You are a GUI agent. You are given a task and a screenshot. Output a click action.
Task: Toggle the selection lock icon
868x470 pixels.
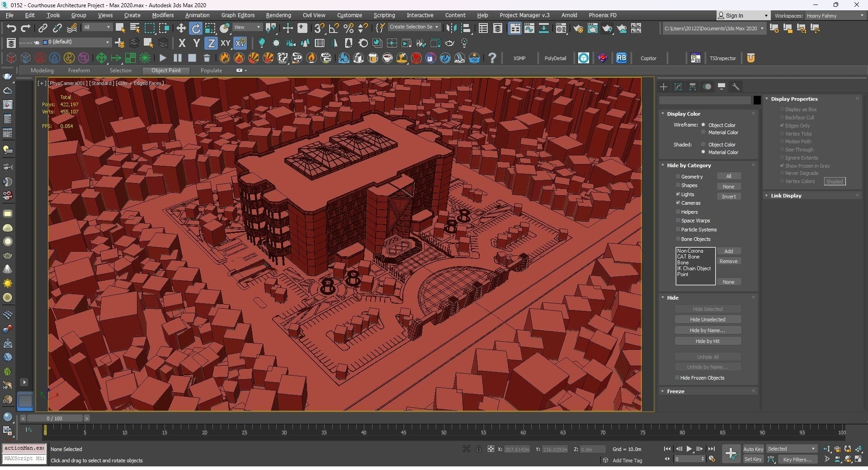[x=478, y=449]
